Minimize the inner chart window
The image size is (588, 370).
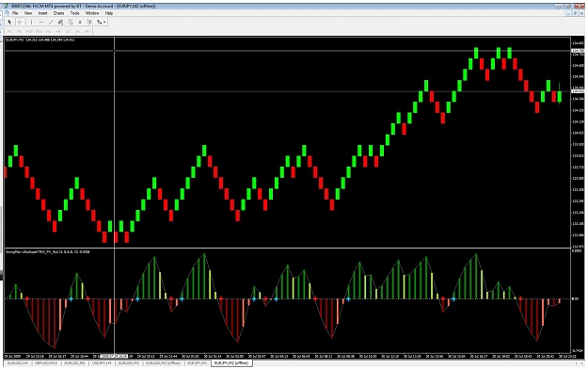point(568,13)
